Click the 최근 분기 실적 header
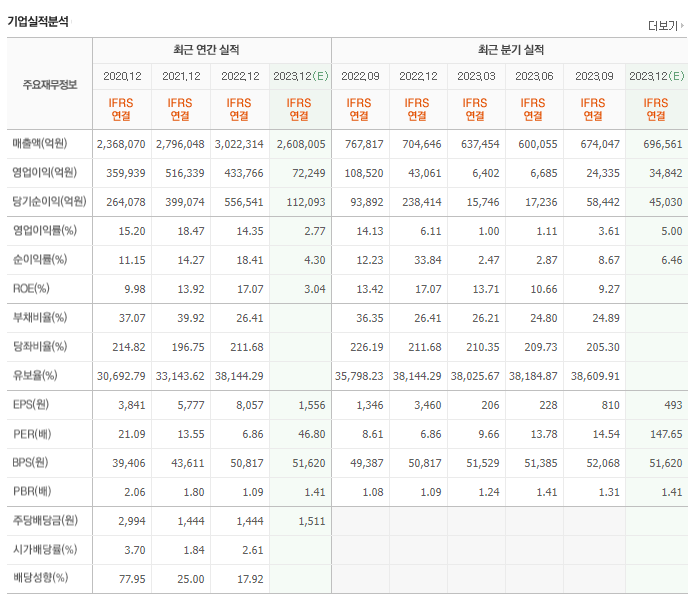This screenshot has width=697, height=598. pyautogui.click(x=511, y=50)
